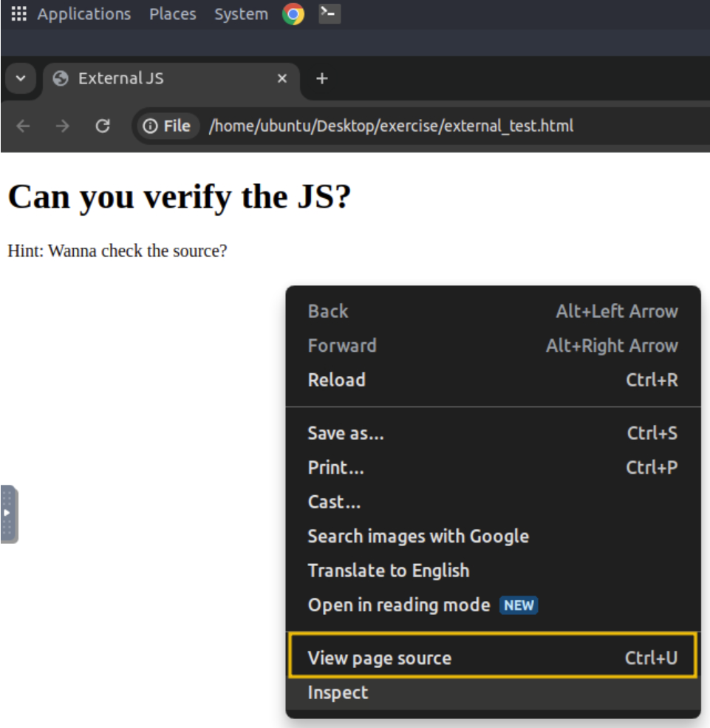Click the browser forward arrow
Screen dimensions: 710x728
(x=63, y=126)
